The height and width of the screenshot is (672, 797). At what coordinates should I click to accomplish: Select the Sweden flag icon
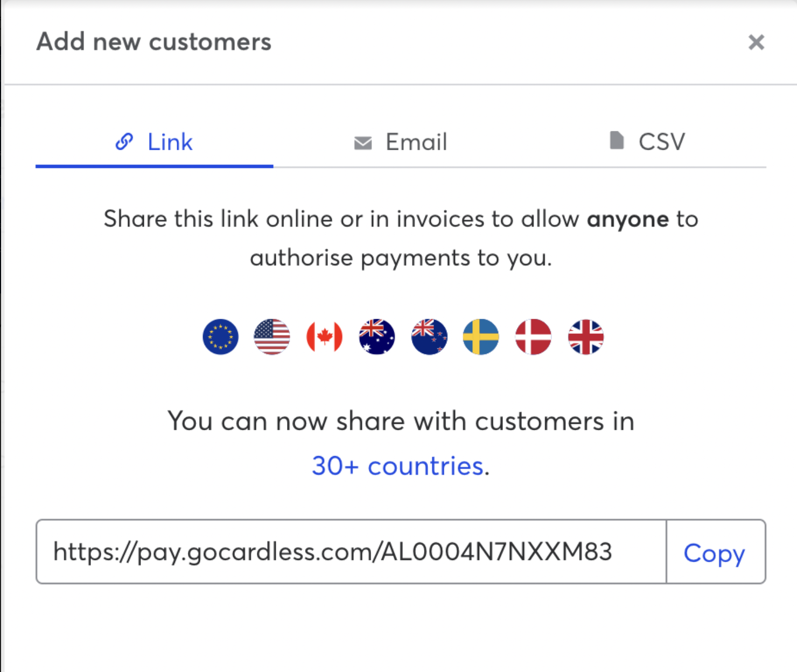[x=481, y=337]
